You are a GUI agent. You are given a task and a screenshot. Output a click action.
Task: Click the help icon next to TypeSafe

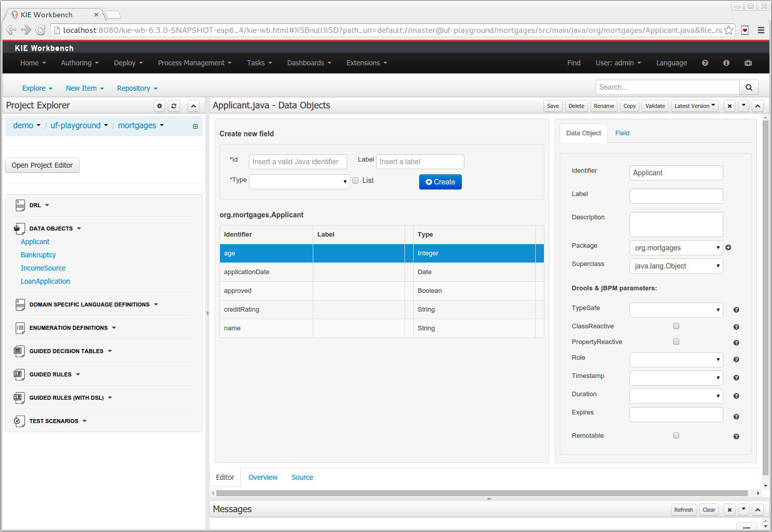pos(736,310)
